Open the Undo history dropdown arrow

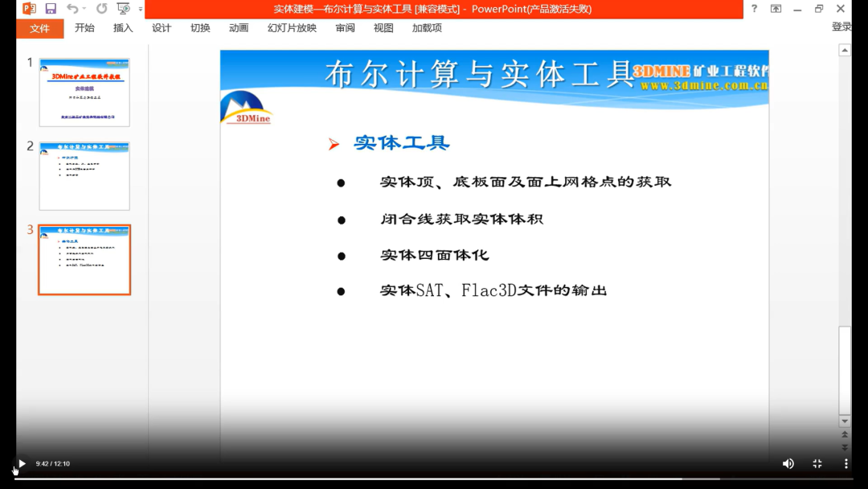tap(84, 8)
